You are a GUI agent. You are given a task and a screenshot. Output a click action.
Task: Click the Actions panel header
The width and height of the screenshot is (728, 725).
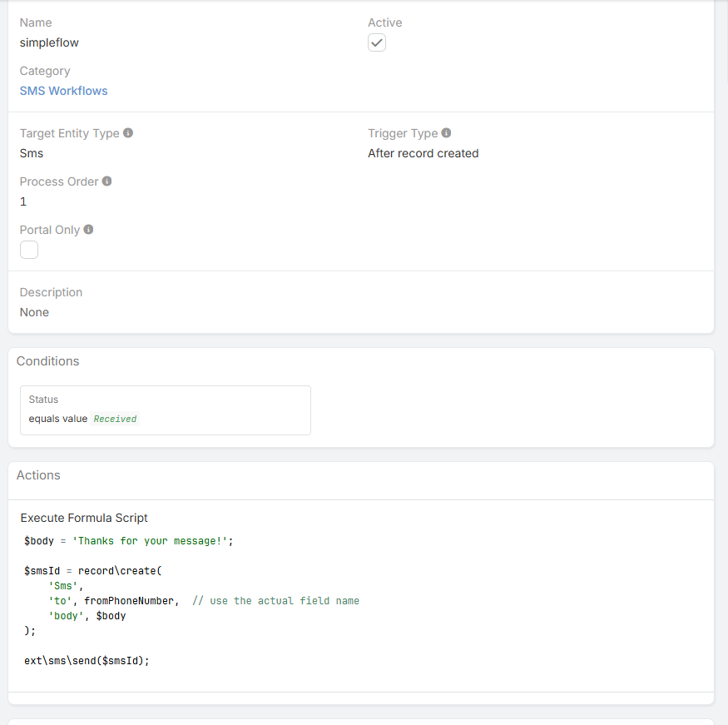pyautogui.click(x=38, y=475)
